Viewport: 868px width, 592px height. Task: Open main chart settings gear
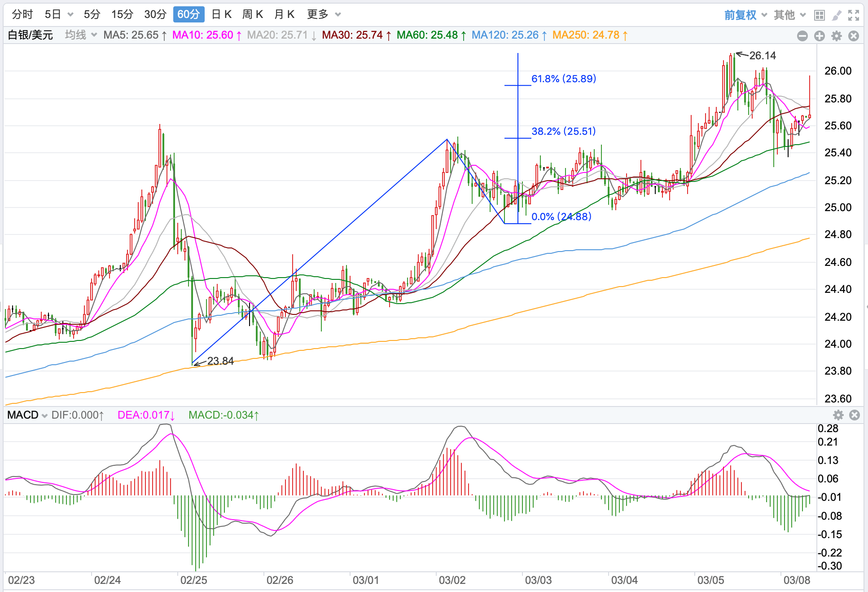coord(837,36)
